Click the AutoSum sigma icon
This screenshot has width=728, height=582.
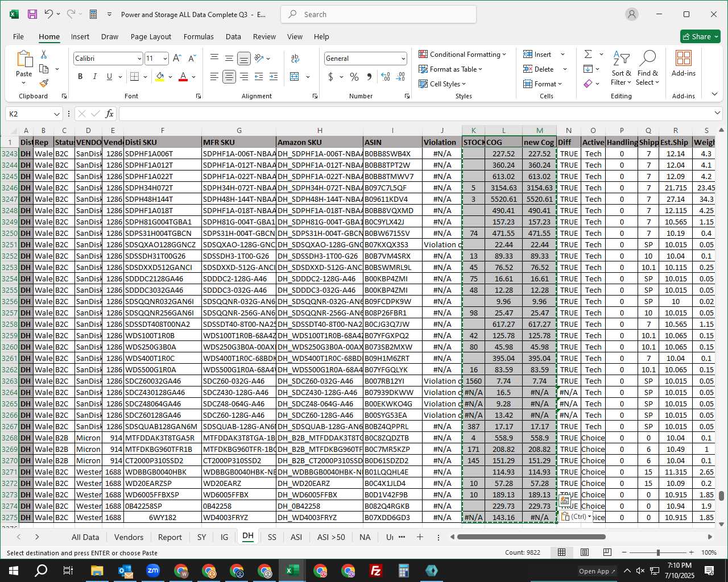pos(588,54)
